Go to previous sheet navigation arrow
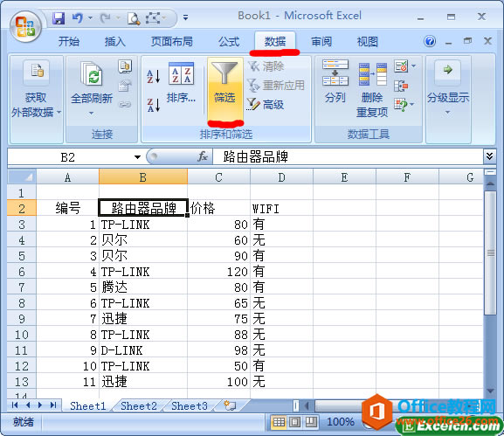 point(28,405)
